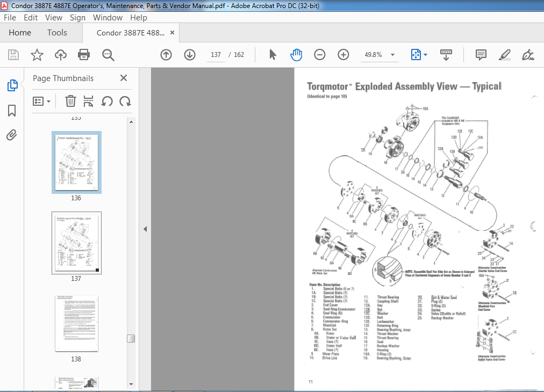544x392 pixels.
Task: Open the File menu
Action: pyautogui.click(x=10, y=18)
